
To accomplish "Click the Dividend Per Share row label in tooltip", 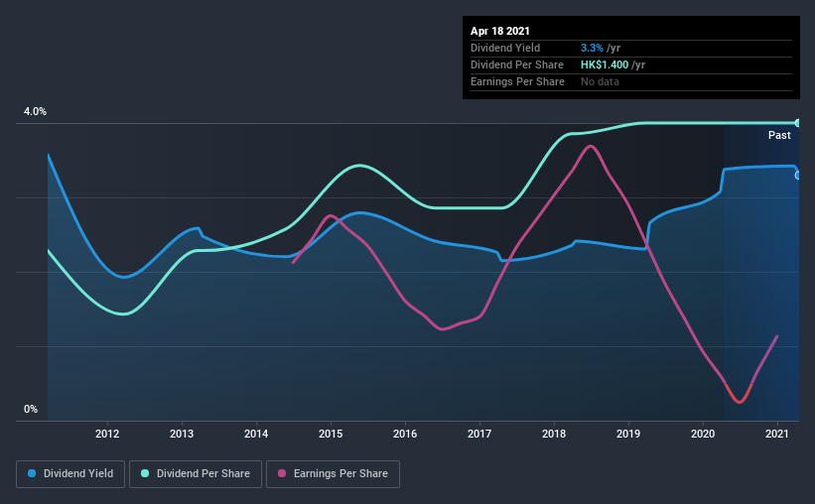I will tap(516, 64).
